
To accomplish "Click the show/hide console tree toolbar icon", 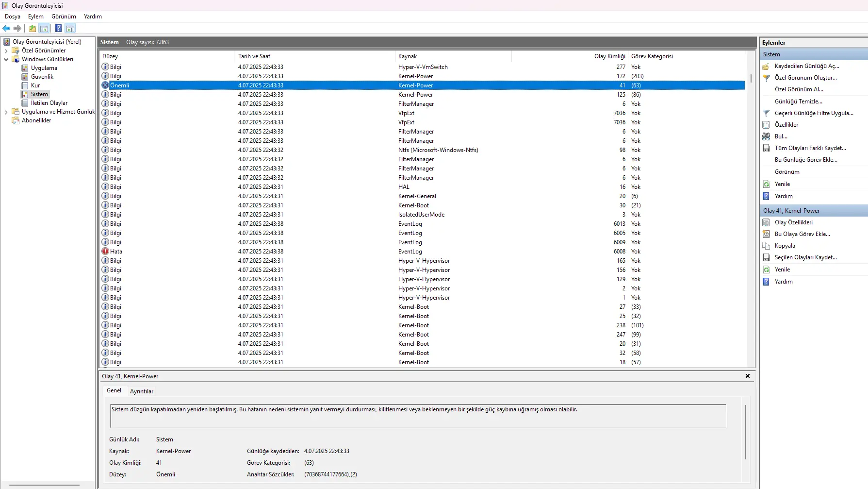I will [44, 29].
